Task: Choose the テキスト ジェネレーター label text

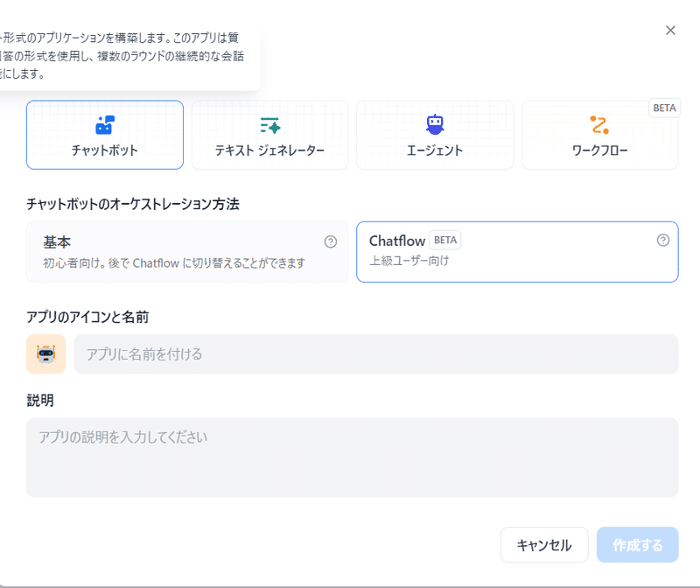Action: [x=269, y=150]
